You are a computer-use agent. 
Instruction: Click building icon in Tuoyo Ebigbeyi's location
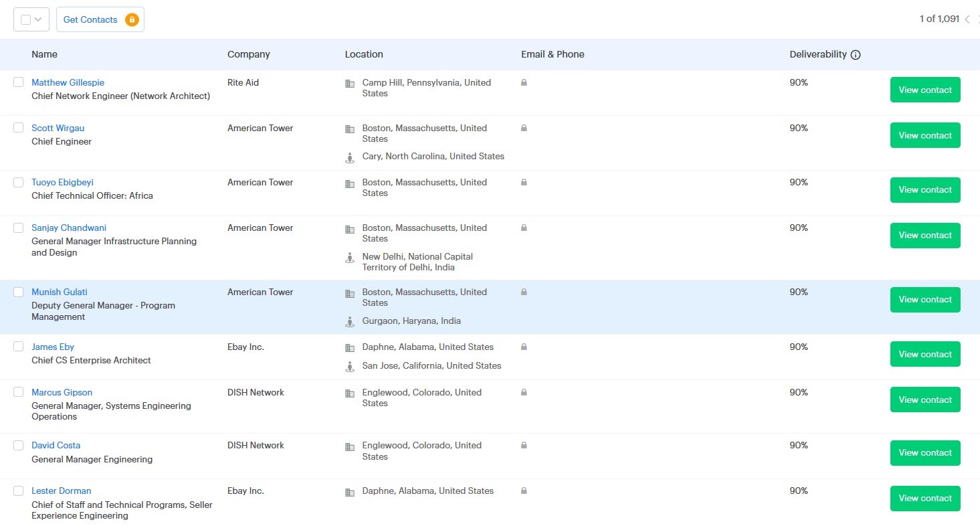pyautogui.click(x=350, y=183)
